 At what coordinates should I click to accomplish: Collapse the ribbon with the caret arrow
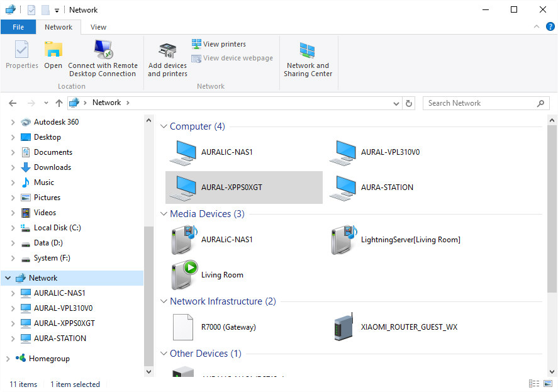(536, 26)
